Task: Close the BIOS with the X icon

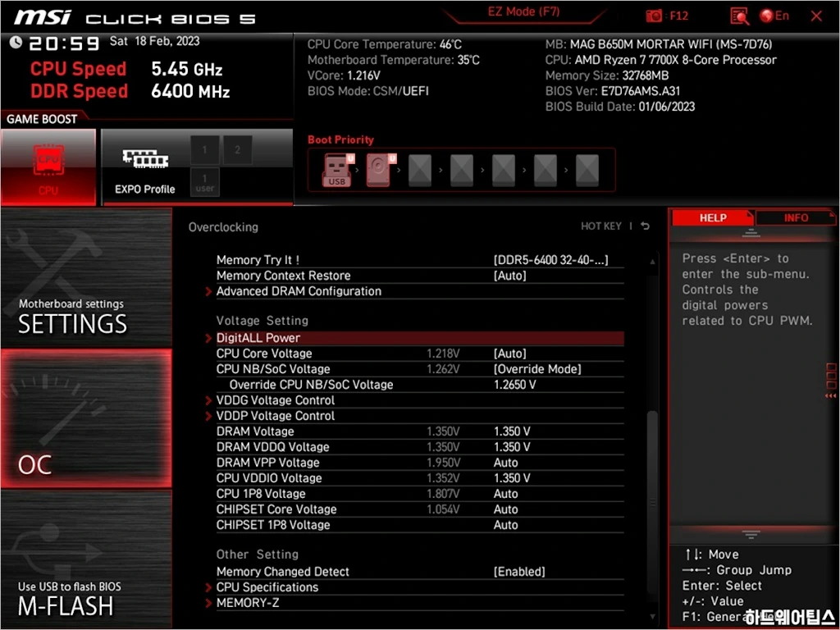Action: 816,16
